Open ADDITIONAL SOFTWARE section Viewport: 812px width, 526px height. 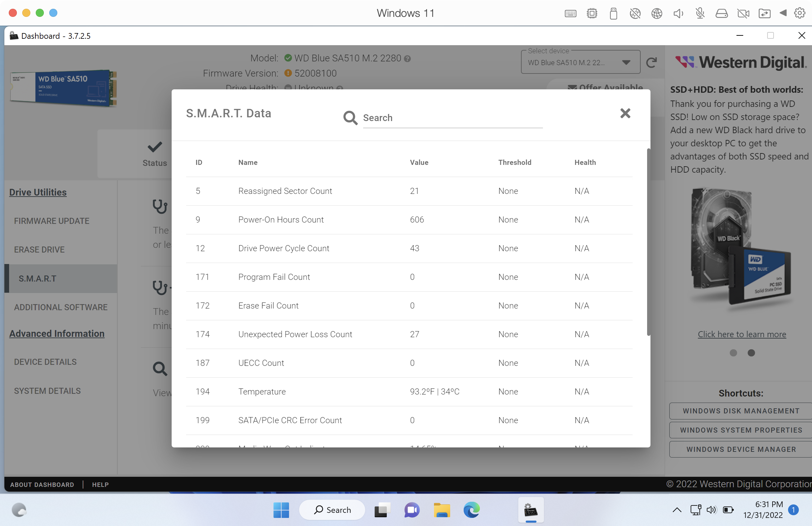(x=61, y=308)
